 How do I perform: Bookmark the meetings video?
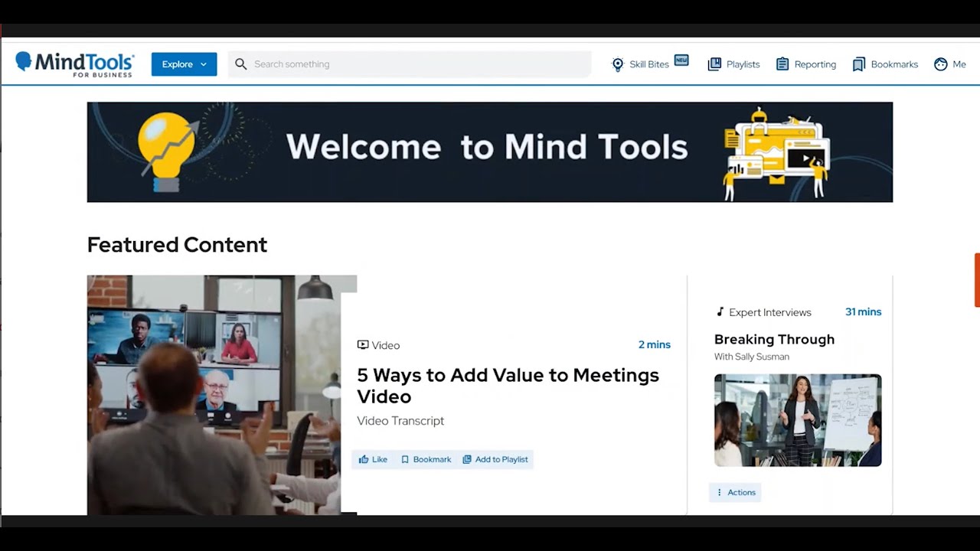(426, 459)
